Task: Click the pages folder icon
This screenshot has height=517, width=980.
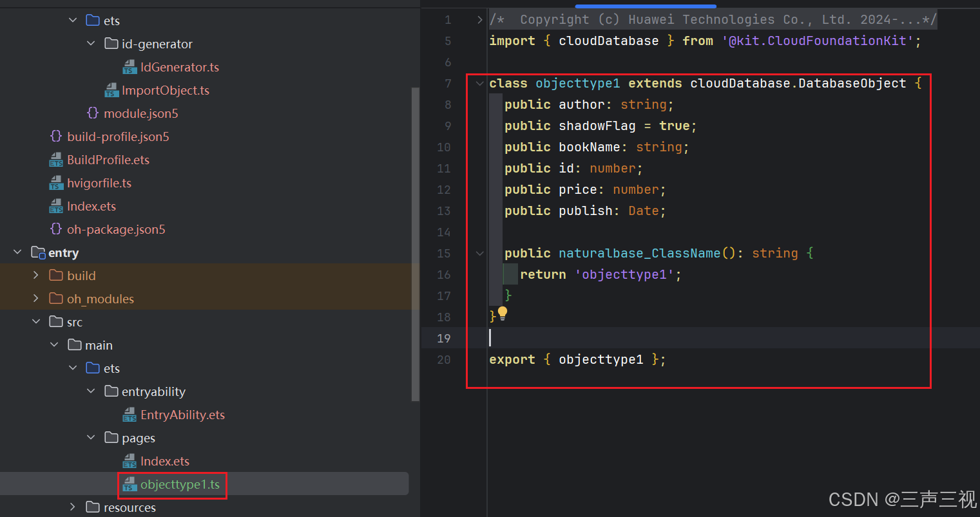Action: [x=111, y=438]
